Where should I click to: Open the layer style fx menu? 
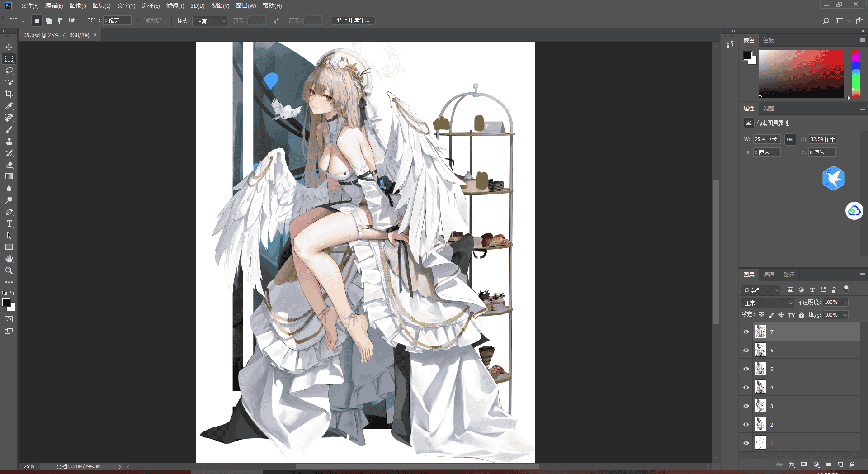(x=792, y=465)
